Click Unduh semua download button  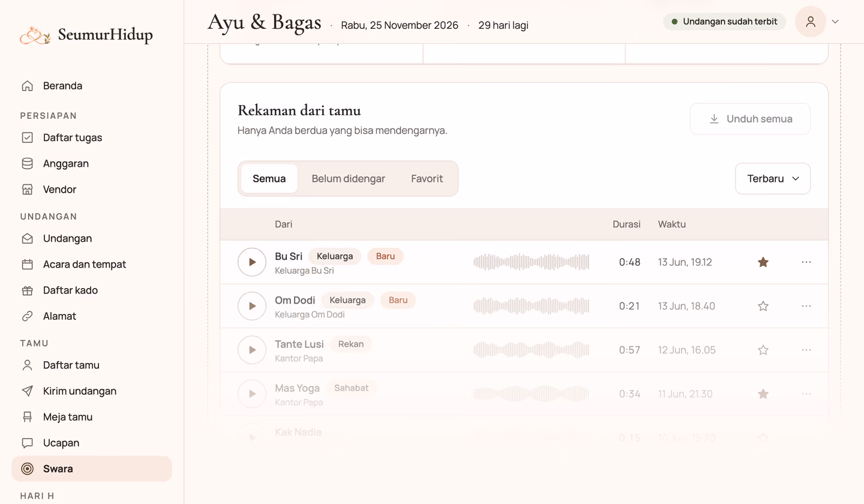click(750, 119)
